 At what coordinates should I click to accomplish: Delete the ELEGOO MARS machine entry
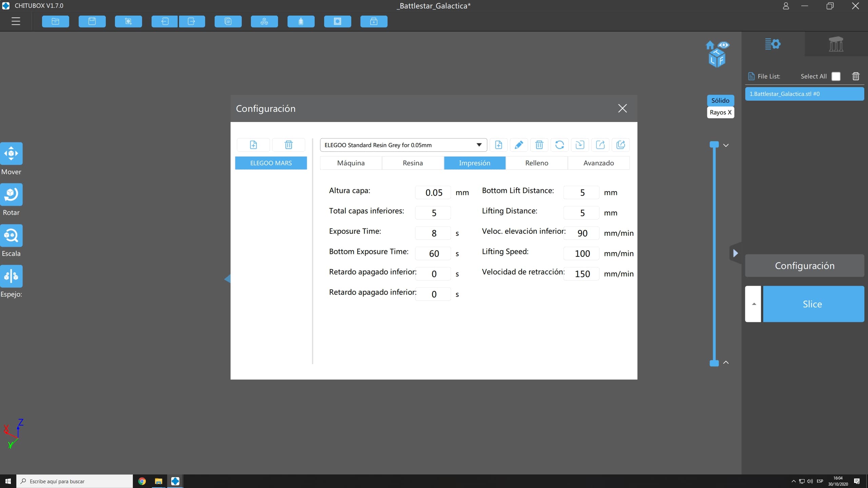click(289, 145)
